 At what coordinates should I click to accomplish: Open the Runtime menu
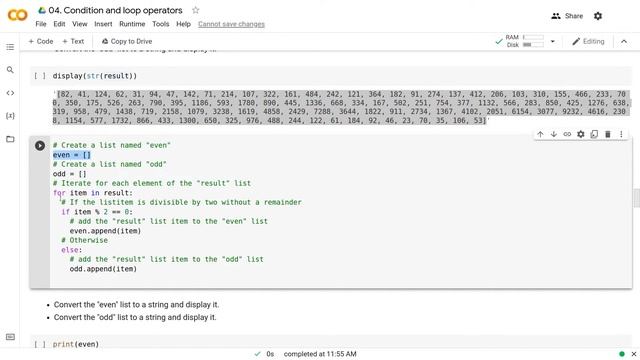pos(132,24)
